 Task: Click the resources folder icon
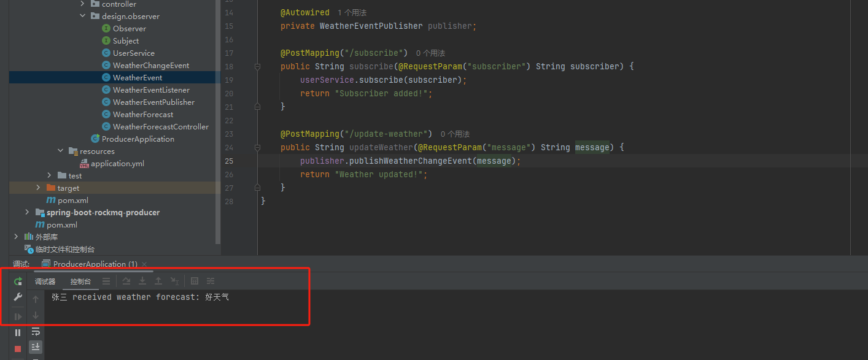pos(73,151)
